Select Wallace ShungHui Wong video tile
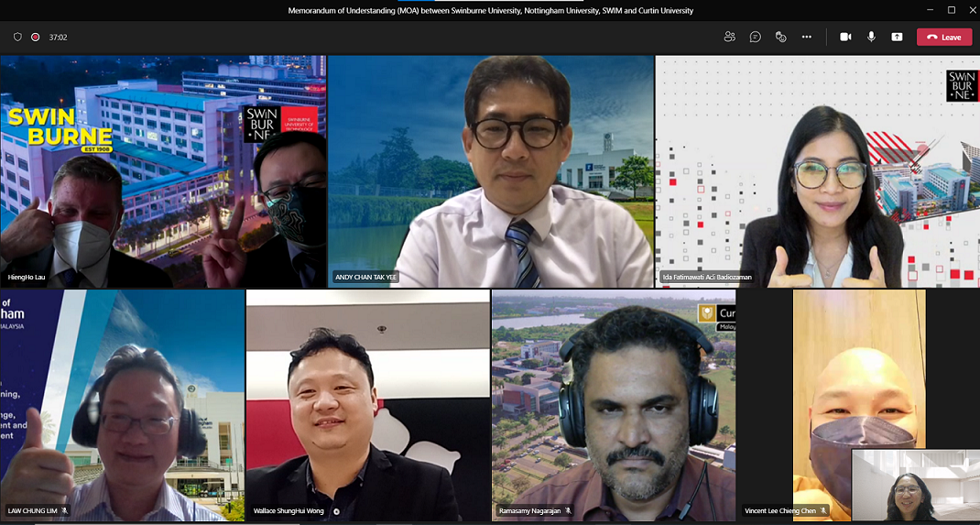 [368, 405]
